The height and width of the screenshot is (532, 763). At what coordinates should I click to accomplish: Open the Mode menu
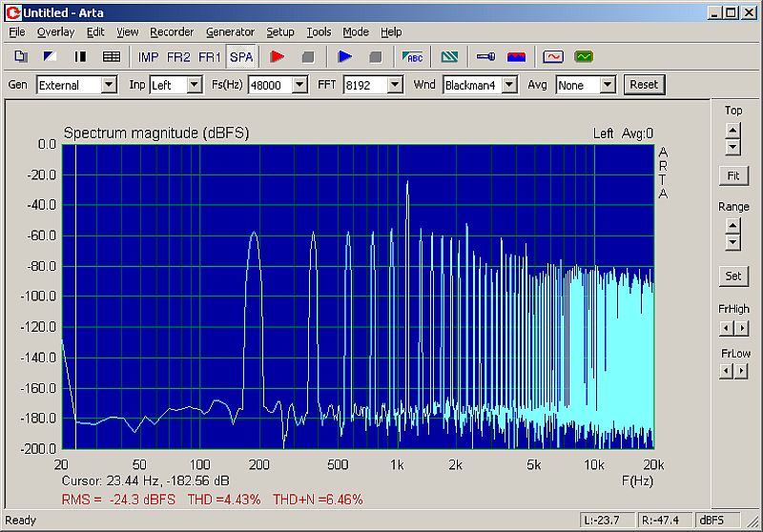(x=355, y=32)
